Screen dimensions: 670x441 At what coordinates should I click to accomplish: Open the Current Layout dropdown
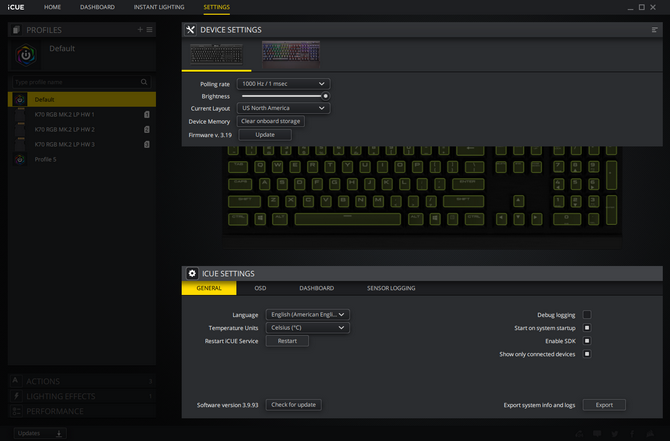283,108
